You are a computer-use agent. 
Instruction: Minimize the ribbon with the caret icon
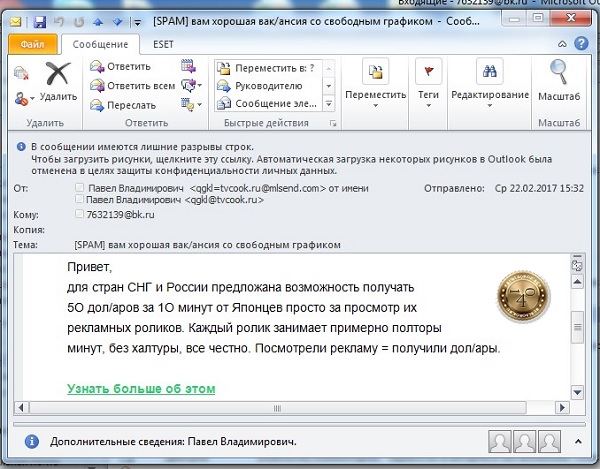[x=562, y=44]
